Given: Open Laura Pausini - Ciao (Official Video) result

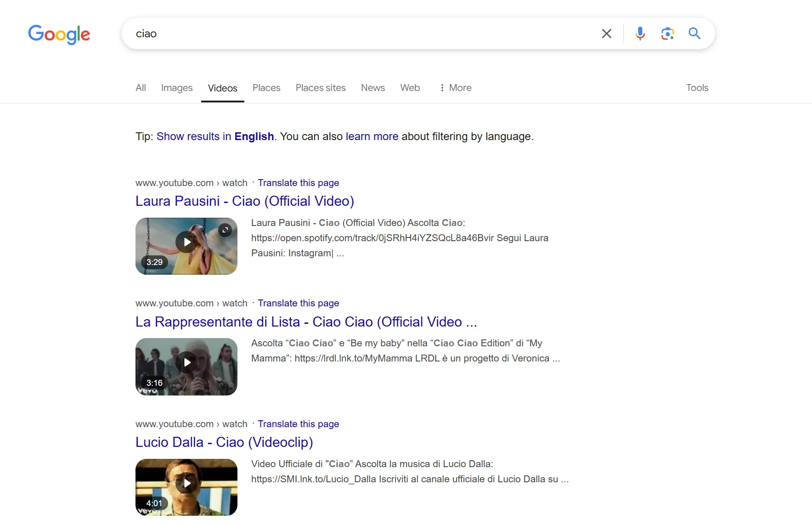Looking at the screenshot, I should [244, 201].
